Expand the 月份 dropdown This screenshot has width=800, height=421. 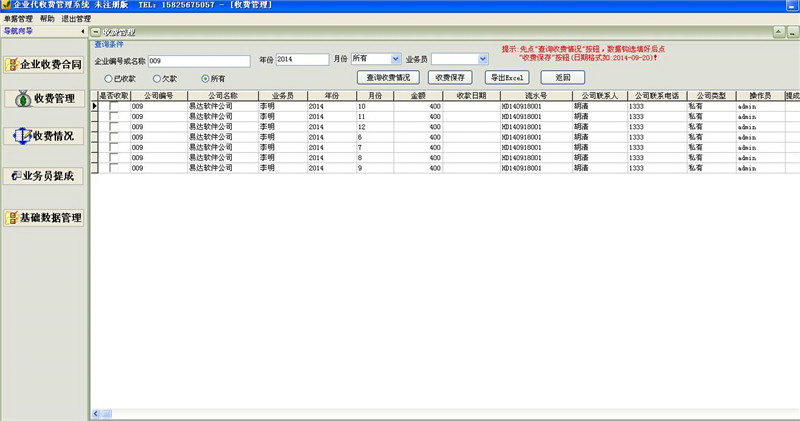point(396,59)
